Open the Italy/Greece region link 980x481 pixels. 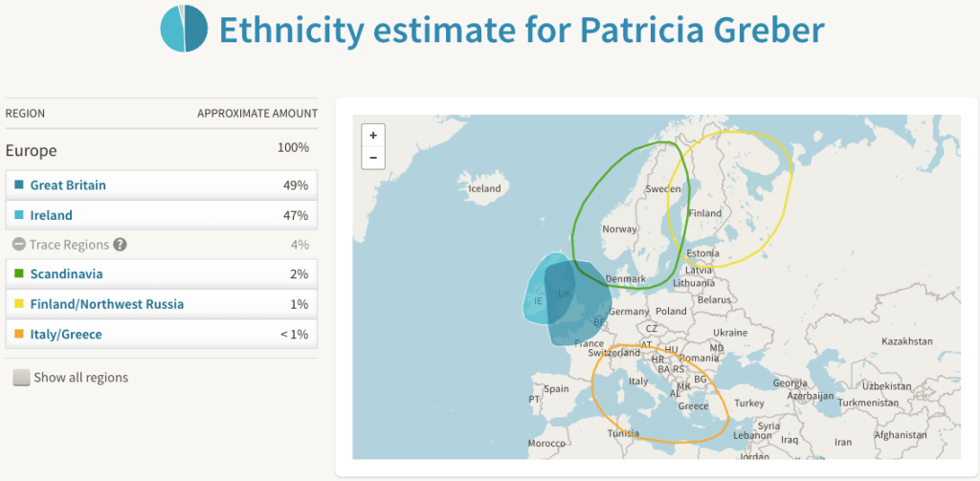point(66,334)
